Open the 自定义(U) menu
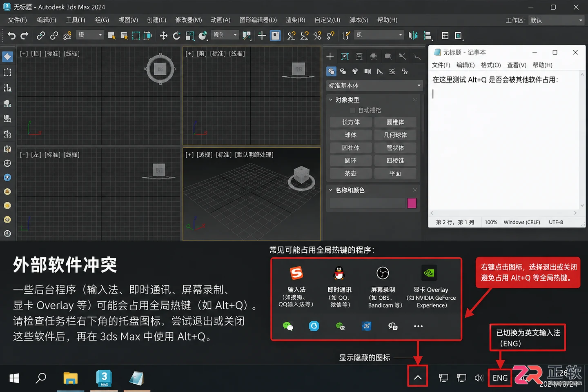This screenshot has width=588, height=392. [x=327, y=20]
